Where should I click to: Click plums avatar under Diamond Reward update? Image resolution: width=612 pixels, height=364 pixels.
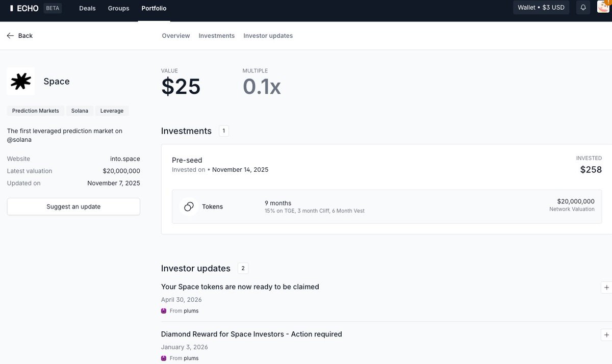coord(164,358)
